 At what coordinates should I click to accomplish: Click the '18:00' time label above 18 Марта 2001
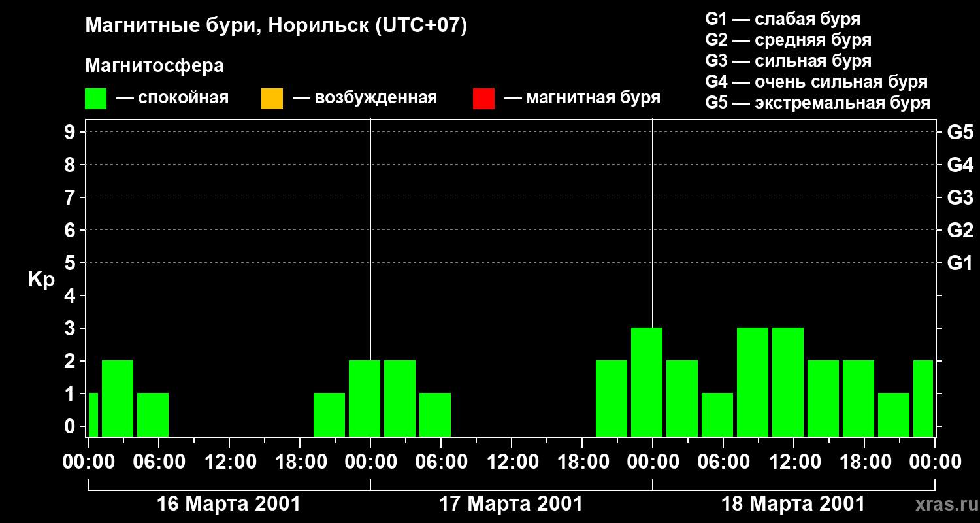tap(864, 462)
